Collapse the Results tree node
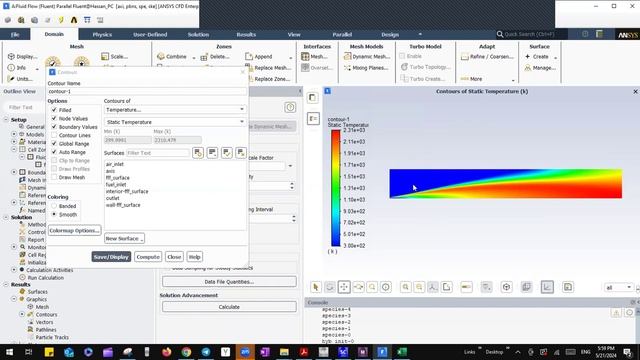 6,284
